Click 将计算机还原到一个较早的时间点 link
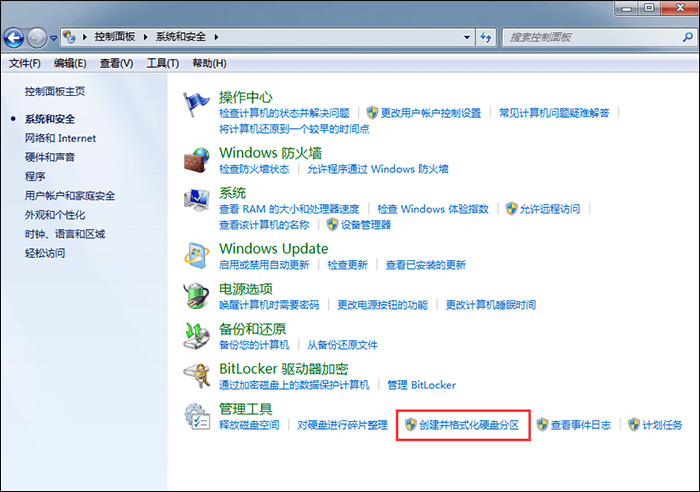This screenshot has height=492, width=700. [294, 129]
